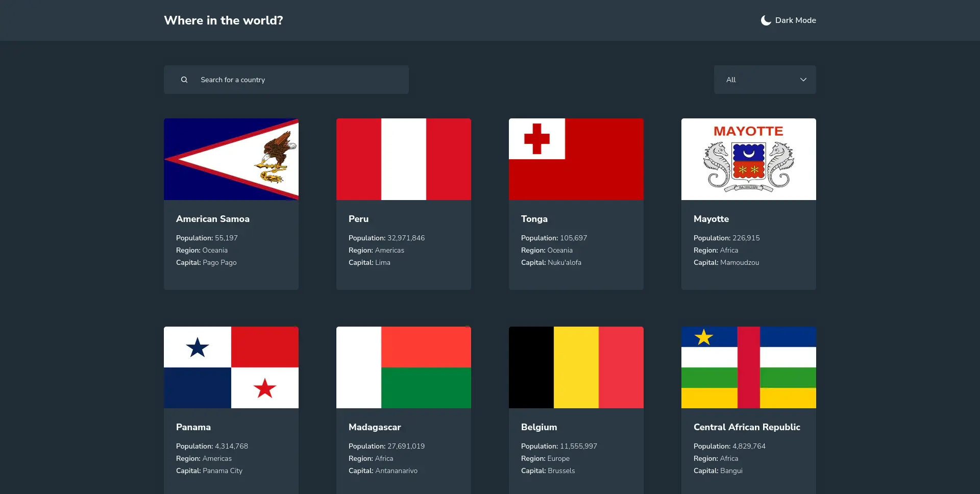Click the Panama country name

point(193,427)
